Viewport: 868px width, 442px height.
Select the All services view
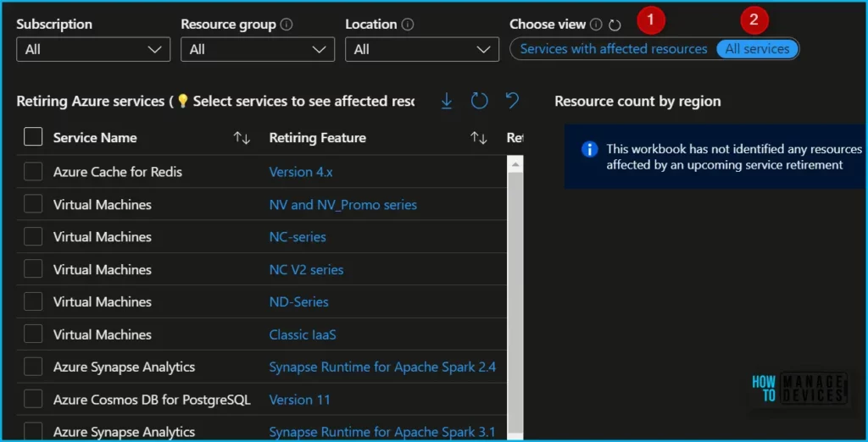pyautogui.click(x=757, y=48)
